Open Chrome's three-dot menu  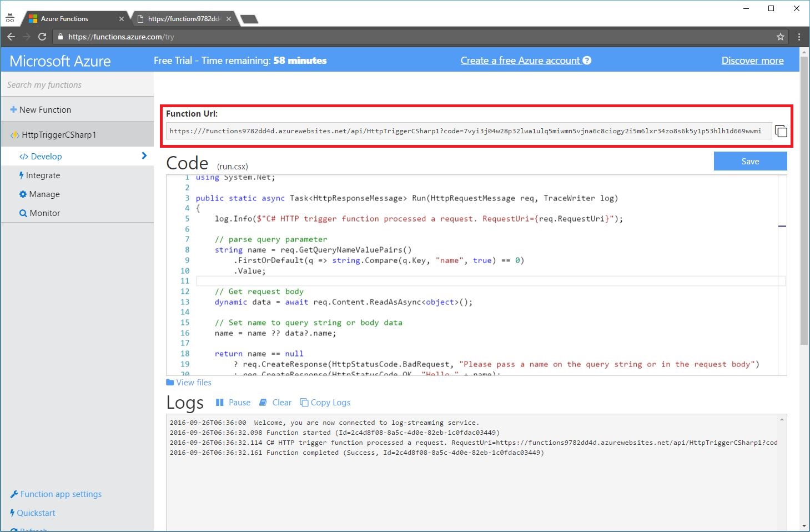799,37
